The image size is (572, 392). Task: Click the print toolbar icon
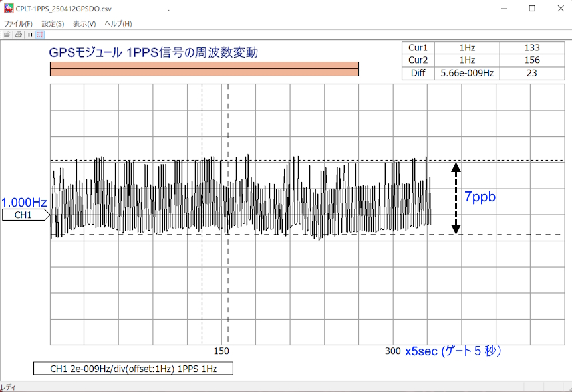pos(19,35)
